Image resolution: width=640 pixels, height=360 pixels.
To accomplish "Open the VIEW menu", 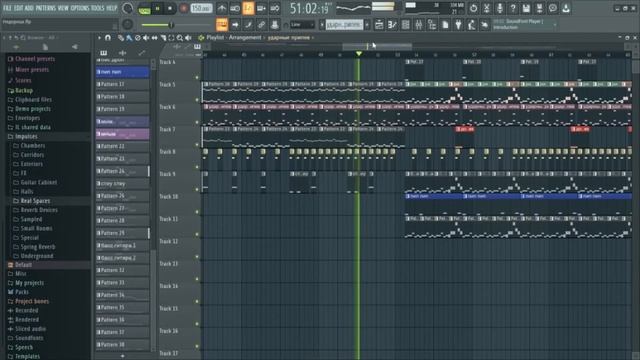I will 63,8.
